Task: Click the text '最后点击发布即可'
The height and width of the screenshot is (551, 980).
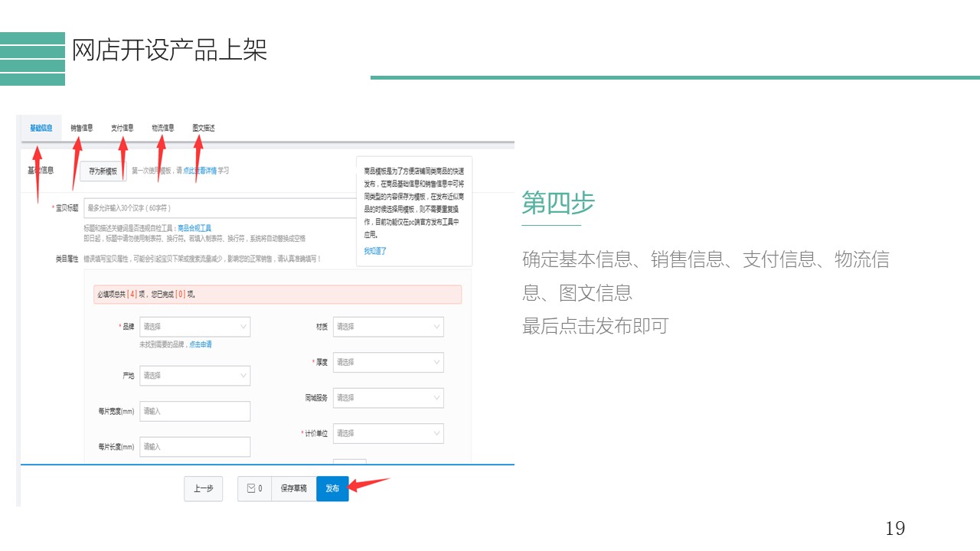Action: tap(596, 326)
